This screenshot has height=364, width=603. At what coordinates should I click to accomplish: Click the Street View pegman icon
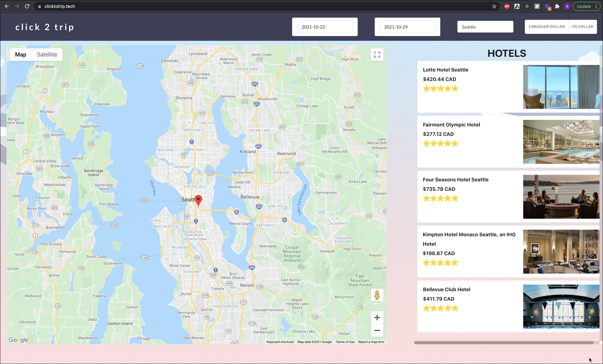click(377, 295)
